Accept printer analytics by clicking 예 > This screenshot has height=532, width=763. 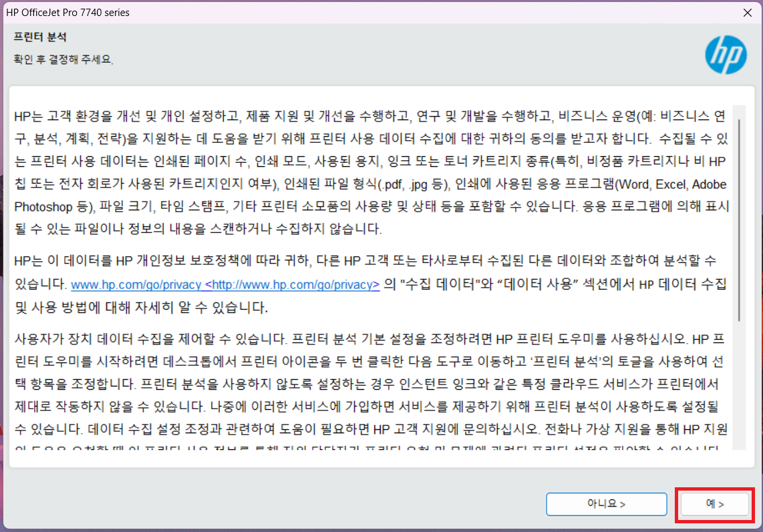point(714,504)
